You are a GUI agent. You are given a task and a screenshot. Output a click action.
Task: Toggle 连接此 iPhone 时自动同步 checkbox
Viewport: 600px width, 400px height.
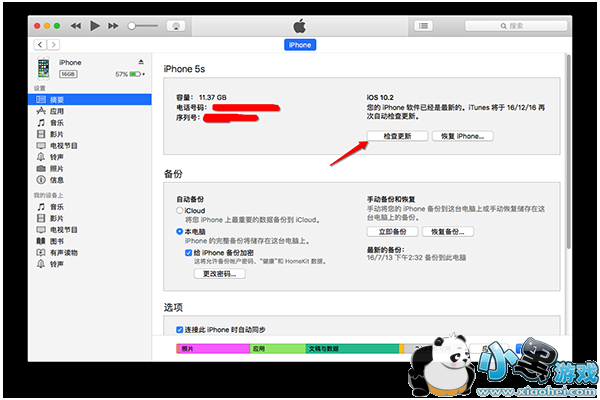(179, 330)
